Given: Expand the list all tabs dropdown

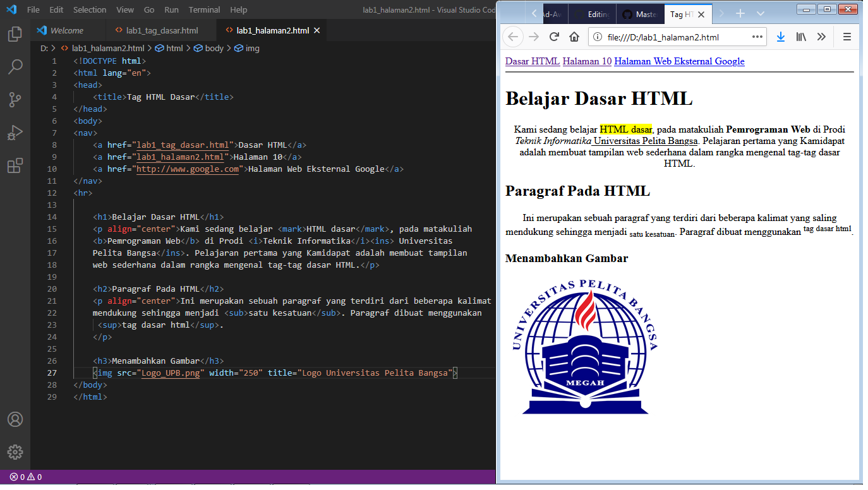Looking at the screenshot, I should 760,14.
